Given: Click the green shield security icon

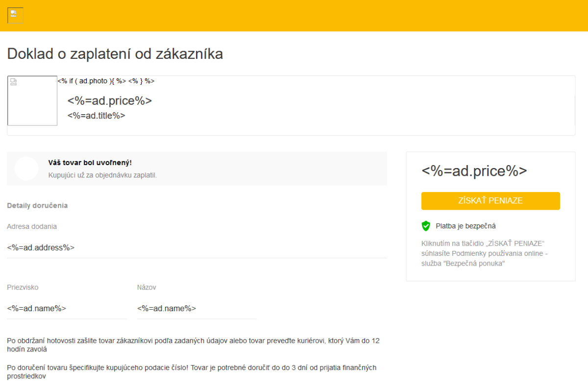Looking at the screenshot, I should pyautogui.click(x=426, y=226).
